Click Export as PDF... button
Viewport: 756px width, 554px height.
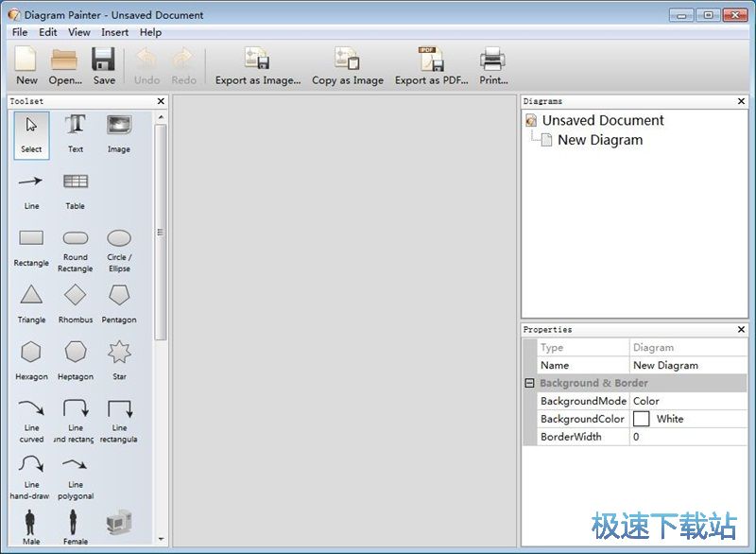(431, 66)
